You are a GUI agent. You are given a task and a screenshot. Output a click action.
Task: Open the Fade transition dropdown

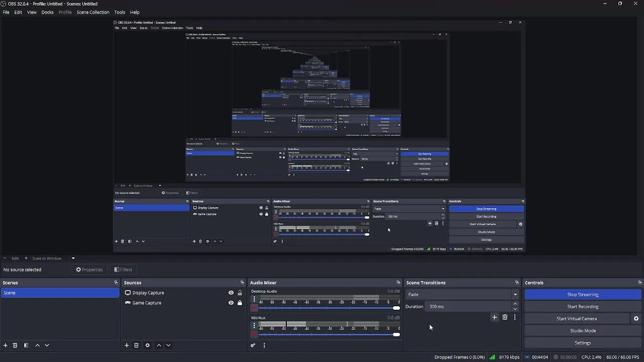point(462,294)
